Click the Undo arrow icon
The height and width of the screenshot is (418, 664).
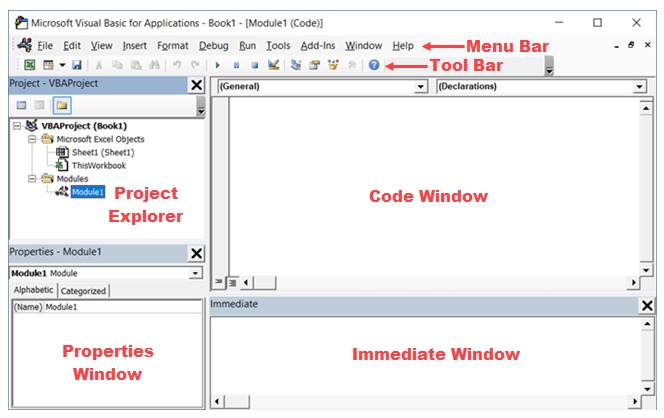(177, 65)
